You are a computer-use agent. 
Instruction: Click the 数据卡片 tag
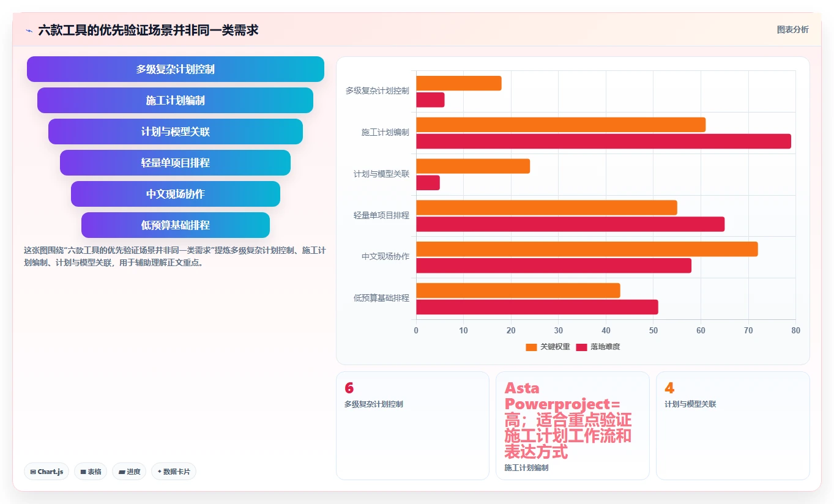point(174,472)
